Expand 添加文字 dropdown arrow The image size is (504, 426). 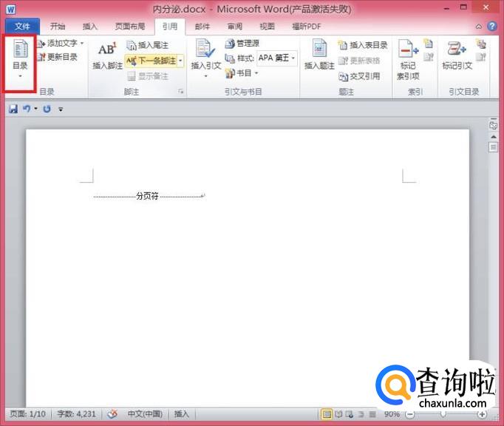82,43
